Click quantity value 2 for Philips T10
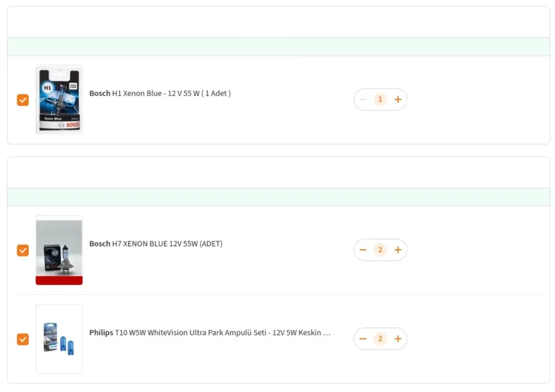 click(x=380, y=339)
